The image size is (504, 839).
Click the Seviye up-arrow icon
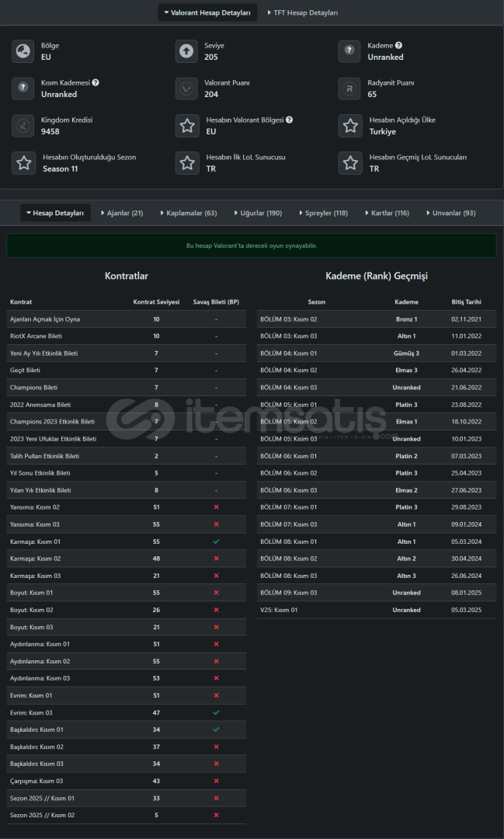click(186, 51)
